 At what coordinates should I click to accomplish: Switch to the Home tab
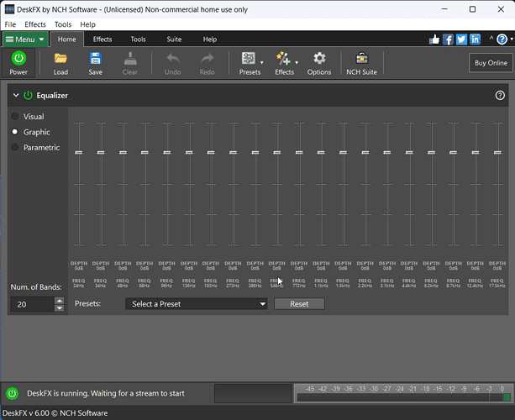coord(67,39)
